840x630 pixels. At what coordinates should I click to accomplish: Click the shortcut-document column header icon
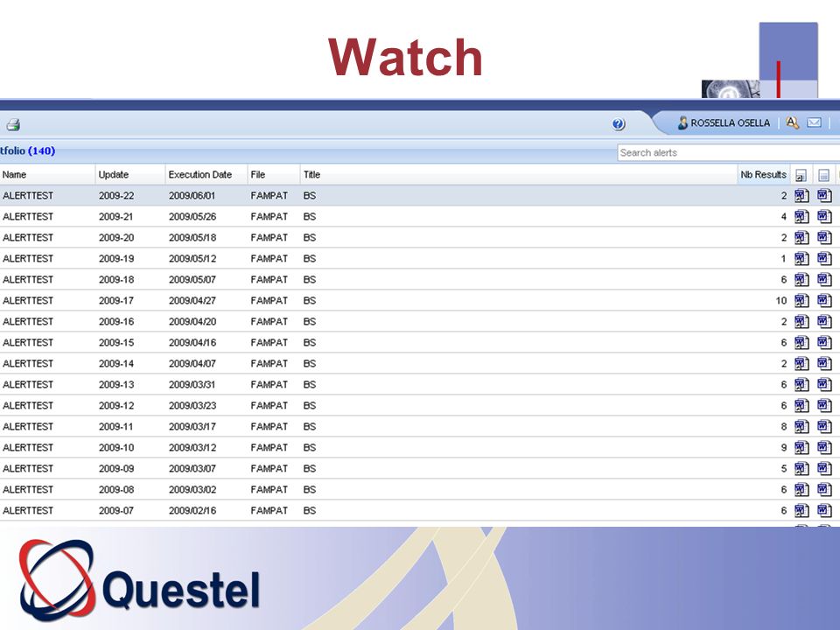[x=801, y=175]
